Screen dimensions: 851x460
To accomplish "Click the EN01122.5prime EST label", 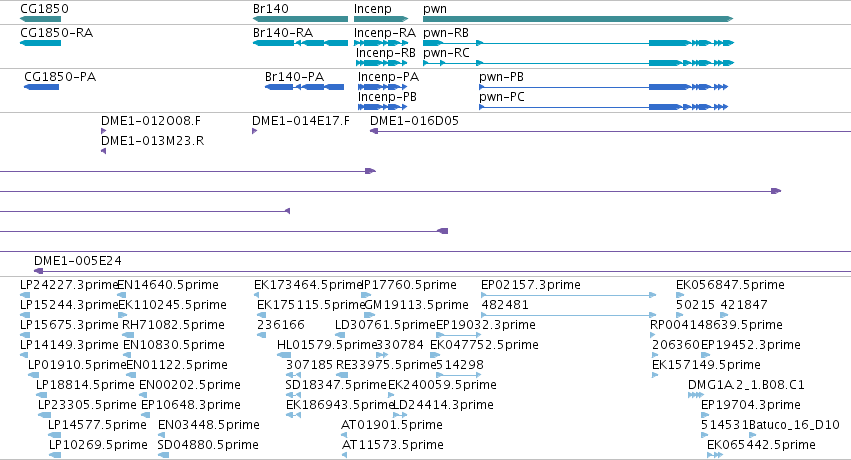I will pyautogui.click(x=177, y=365).
